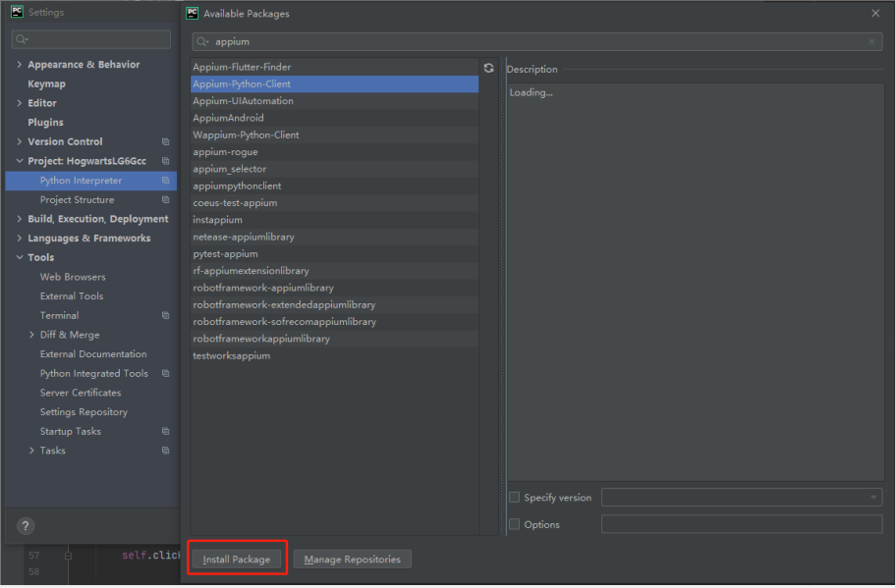Click project-level icon beside Version Control

click(x=165, y=141)
